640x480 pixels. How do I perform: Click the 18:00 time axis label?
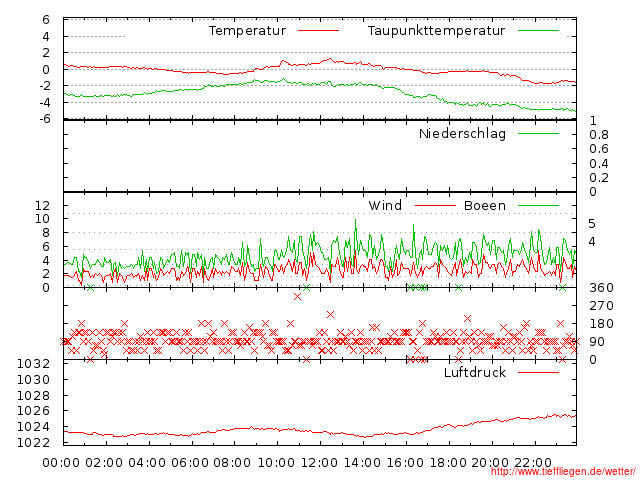448,463
